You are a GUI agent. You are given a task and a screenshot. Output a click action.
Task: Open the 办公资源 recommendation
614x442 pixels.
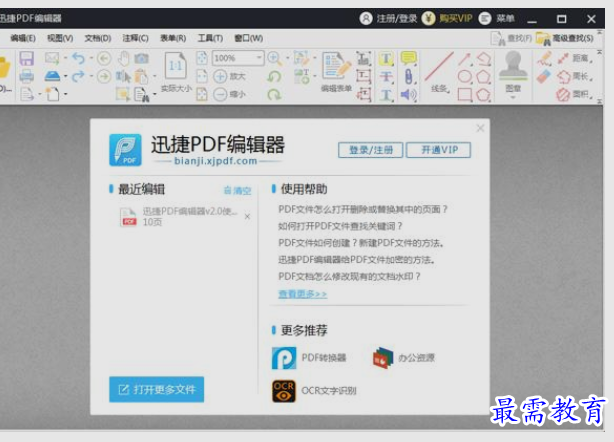click(x=404, y=358)
